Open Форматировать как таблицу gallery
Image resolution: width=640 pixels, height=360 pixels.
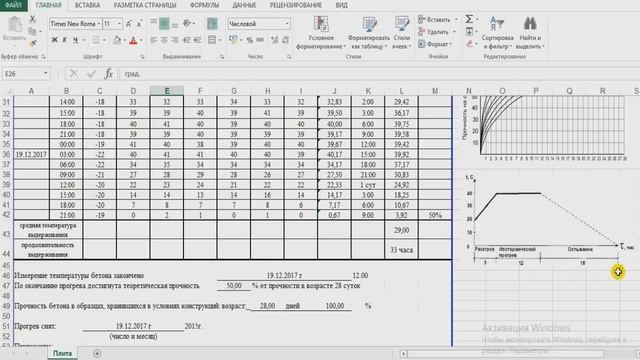click(369, 33)
